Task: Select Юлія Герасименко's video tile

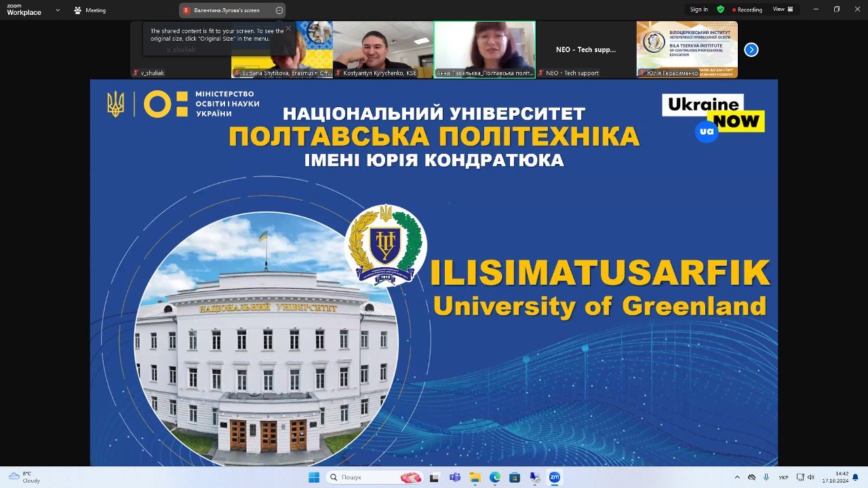Action: tap(687, 49)
